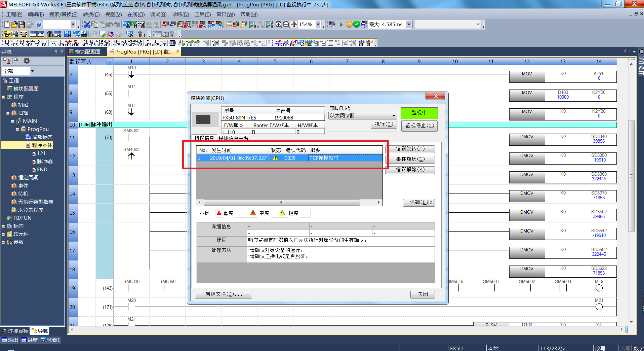Screen dimensions: 644x351
Task: Click the blue Help question mark icon
Action: pyautogui.click(x=39, y=25)
